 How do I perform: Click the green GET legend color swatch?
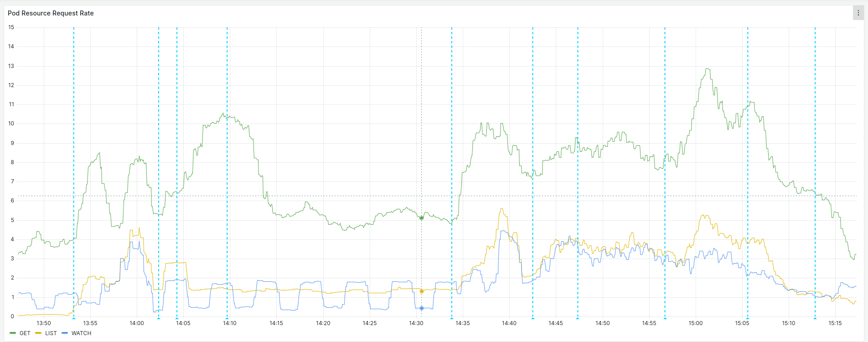[13, 333]
